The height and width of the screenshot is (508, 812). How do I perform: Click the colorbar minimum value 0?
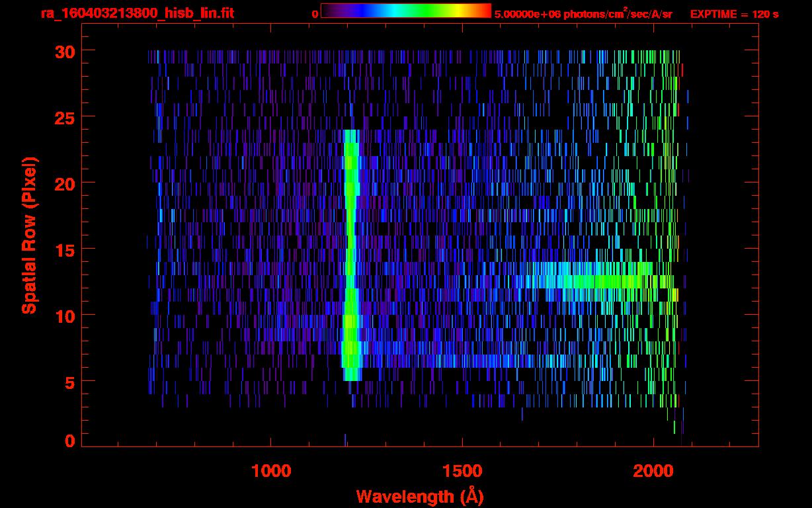click(x=315, y=14)
